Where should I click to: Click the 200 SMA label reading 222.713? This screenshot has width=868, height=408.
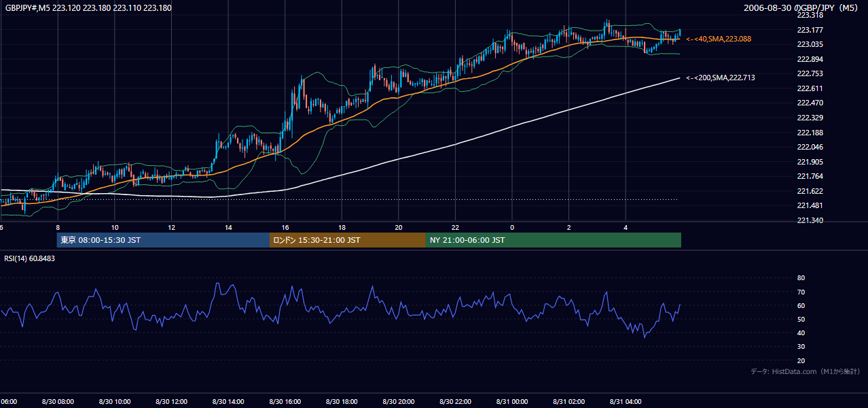click(x=720, y=78)
